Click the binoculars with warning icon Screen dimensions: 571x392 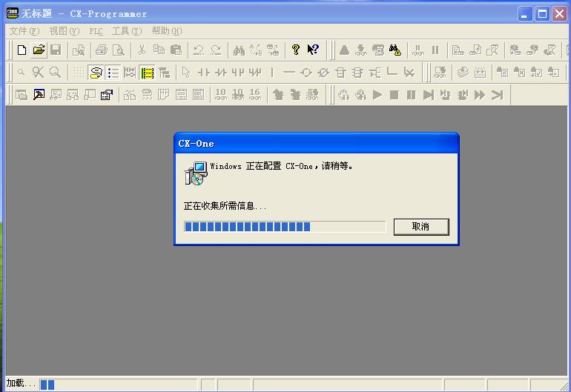point(396,50)
